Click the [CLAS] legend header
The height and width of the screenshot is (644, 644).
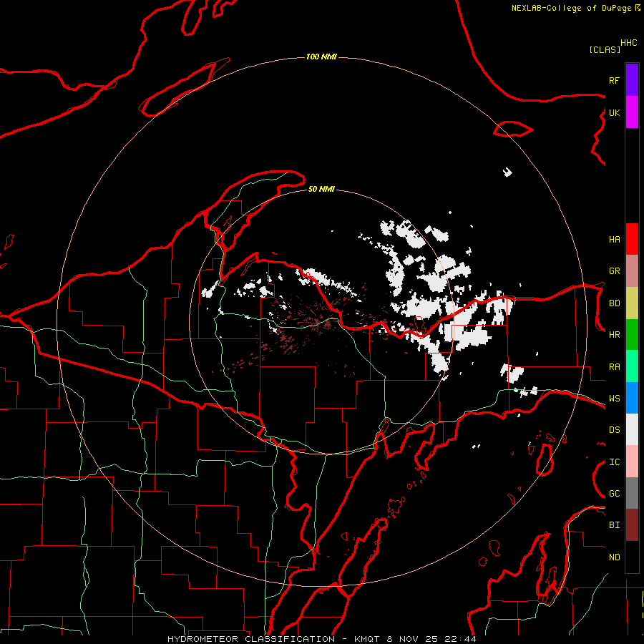click(605, 49)
